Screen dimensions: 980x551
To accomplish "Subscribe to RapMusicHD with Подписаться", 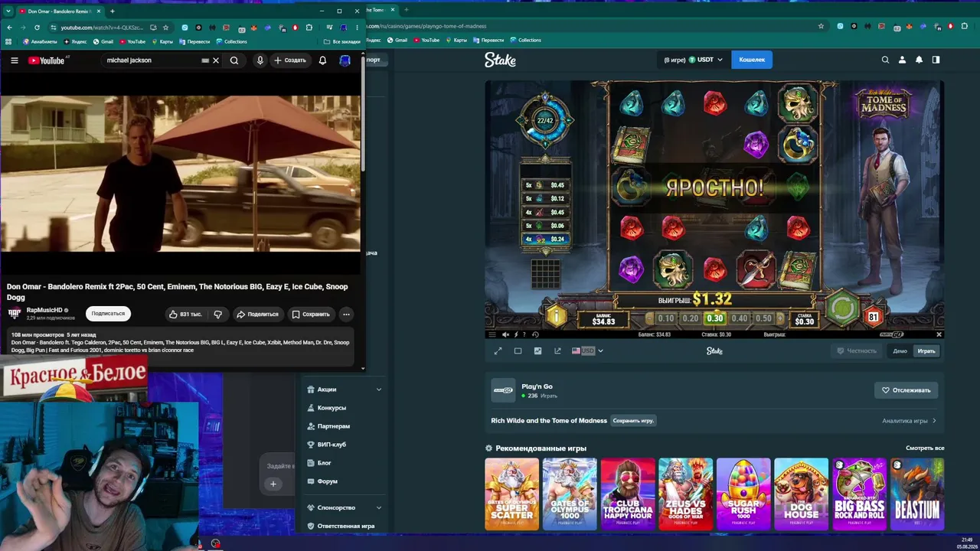I will point(108,314).
